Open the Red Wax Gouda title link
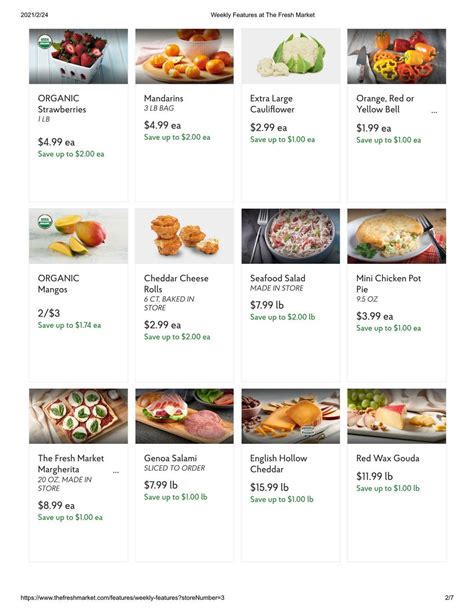 tap(388, 458)
